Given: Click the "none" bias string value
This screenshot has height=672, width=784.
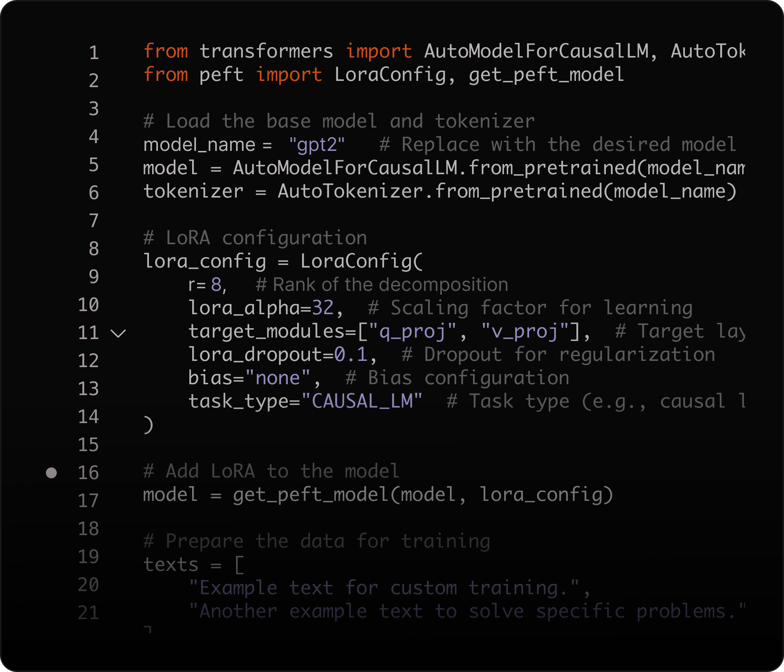Looking at the screenshot, I should tap(278, 378).
